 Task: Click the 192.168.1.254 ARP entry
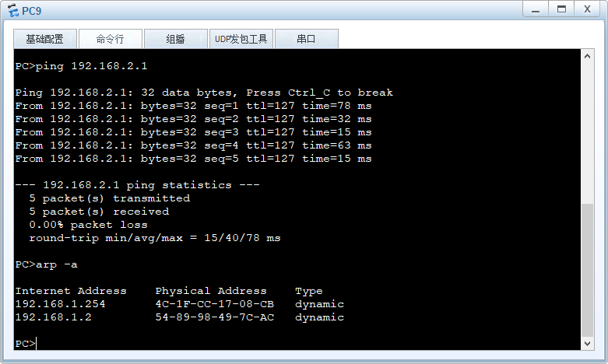point(60,304)
